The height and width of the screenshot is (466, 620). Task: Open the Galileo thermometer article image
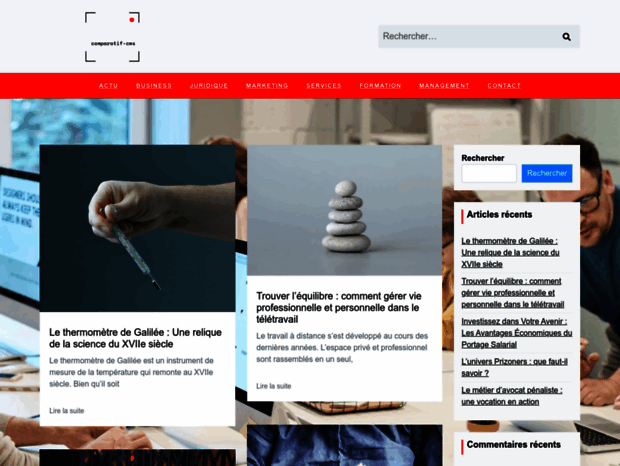point(137,229)
